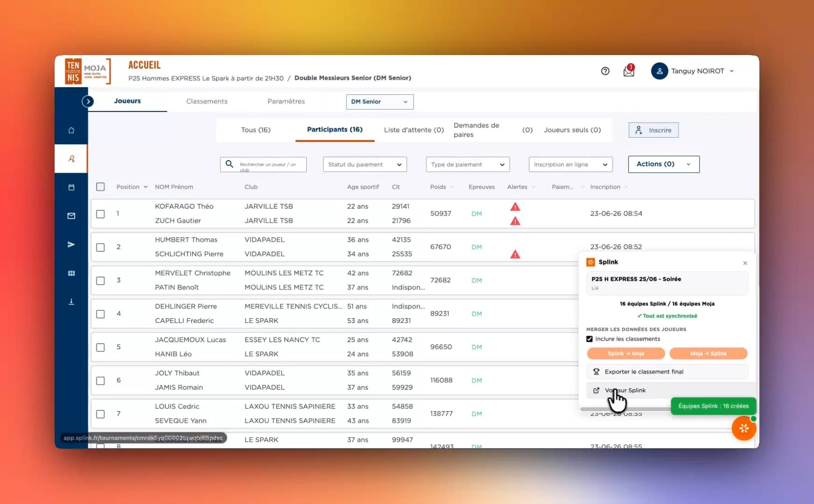The height and width of the screenshot is (504, 814).
Task: Click the Splink → Moja button
Action: (626, 354)
